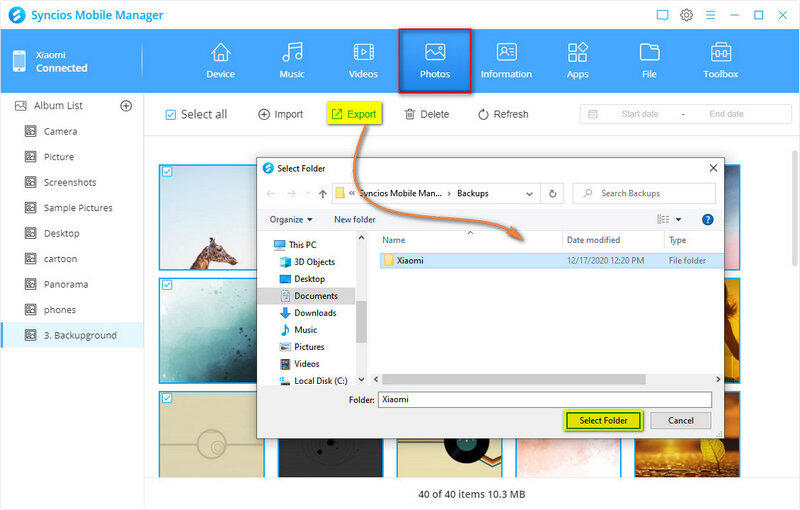Click the dialog help question icon
This screenshot has width=800, height=510.
pos(707,219)
